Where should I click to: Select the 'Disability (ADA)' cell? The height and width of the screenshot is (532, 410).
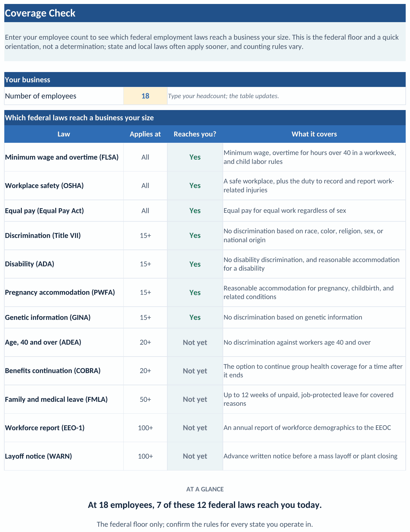click(64, 264)
